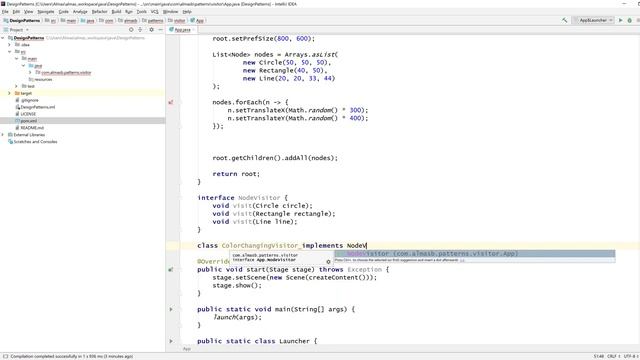Click the UTF-8 encoding indicator
Image resolution: width=640 pixels, height=360 pixels.
point(630,356)
